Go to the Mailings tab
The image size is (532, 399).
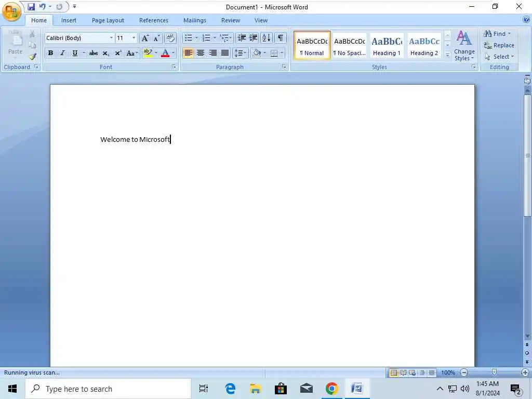(195, 20)
